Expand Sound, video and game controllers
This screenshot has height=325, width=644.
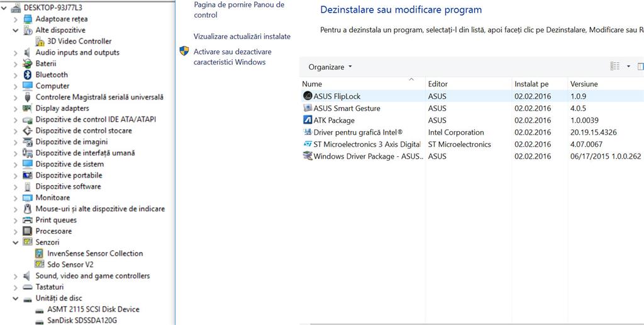(x=16, y=276)
